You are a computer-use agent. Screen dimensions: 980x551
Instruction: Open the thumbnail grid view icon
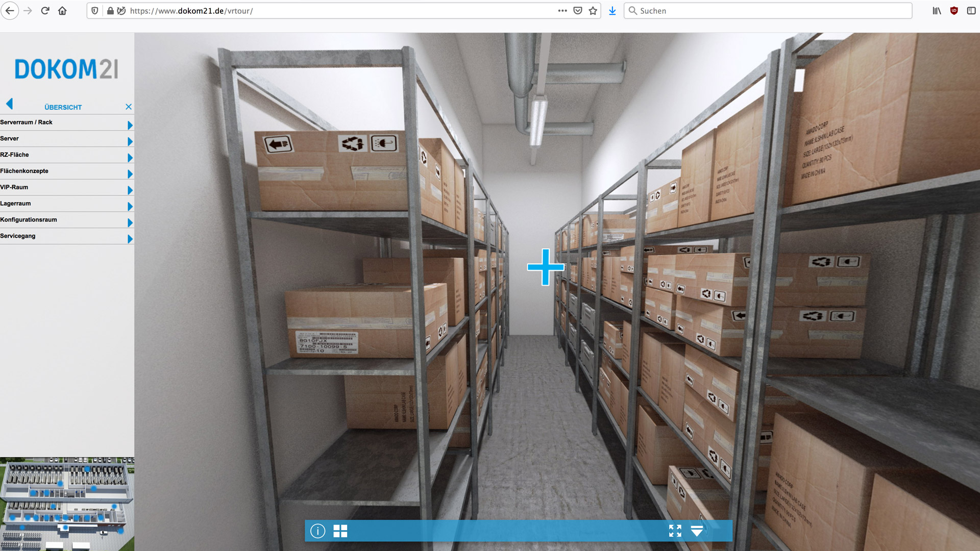pyautogui.click(x=340, y=531)
